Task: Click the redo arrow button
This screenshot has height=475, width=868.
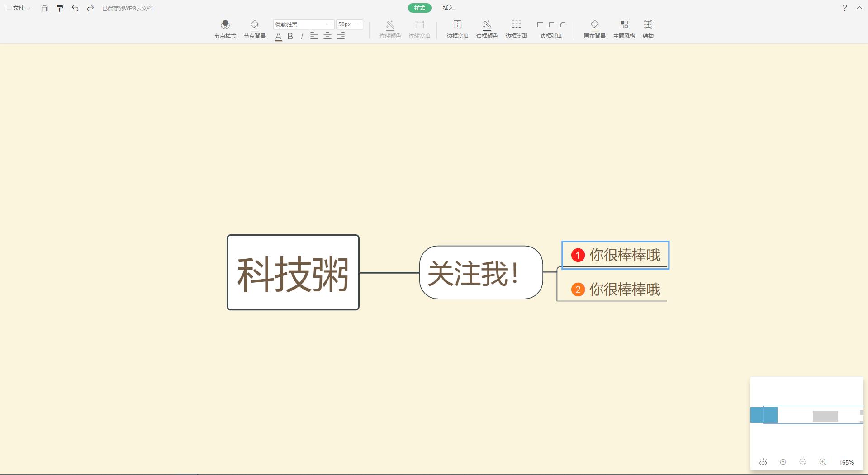Action: [90, 8]
